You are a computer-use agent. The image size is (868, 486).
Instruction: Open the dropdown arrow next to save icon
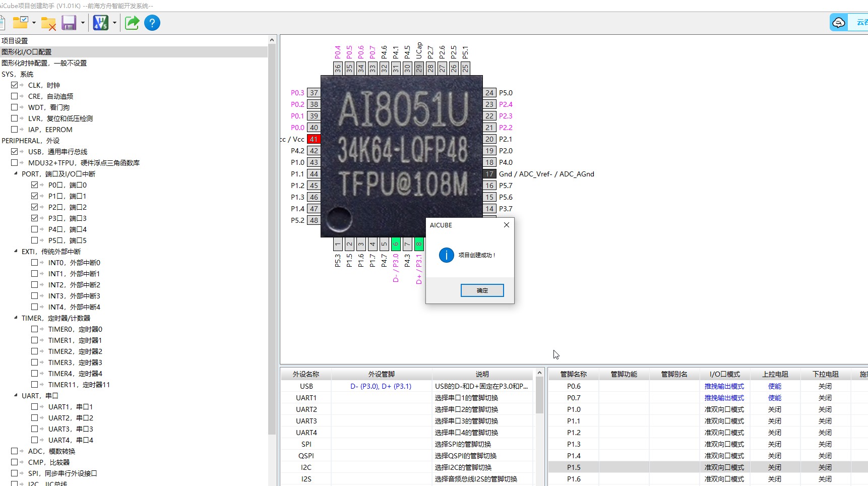[x=83, y=23]
